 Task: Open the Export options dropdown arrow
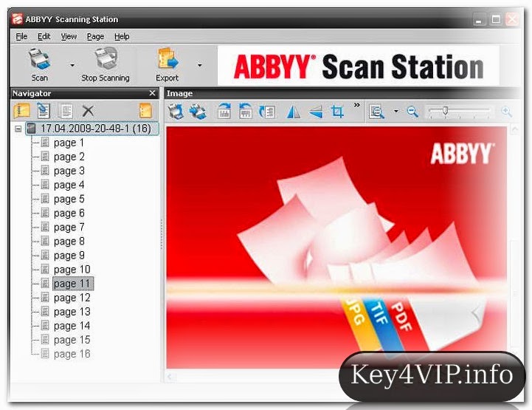(x=199, y=65)
